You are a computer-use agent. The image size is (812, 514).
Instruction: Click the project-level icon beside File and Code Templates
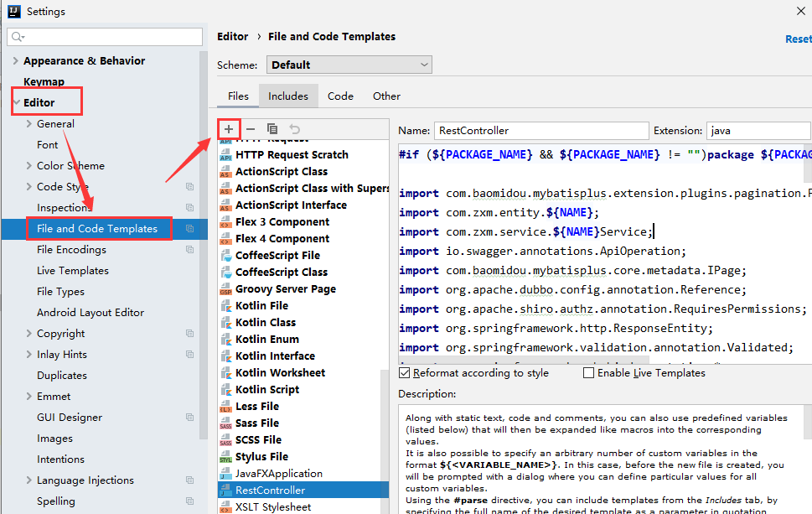189,229
